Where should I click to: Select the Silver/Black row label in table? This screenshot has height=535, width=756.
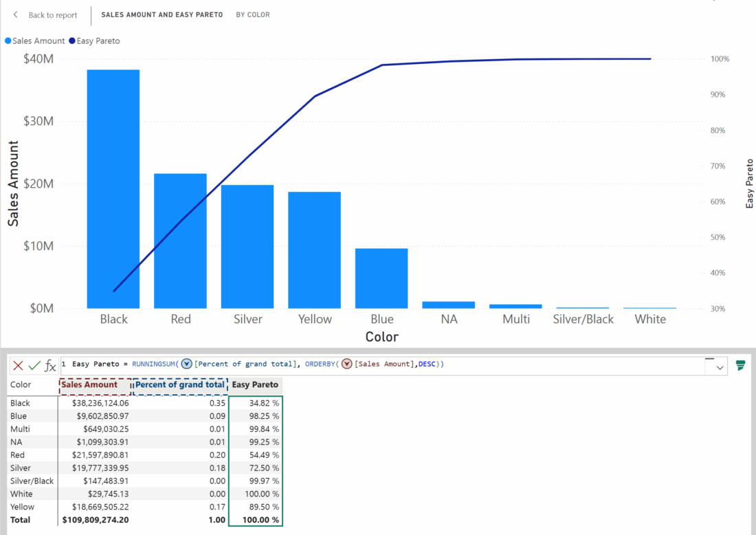click(32, 481)
